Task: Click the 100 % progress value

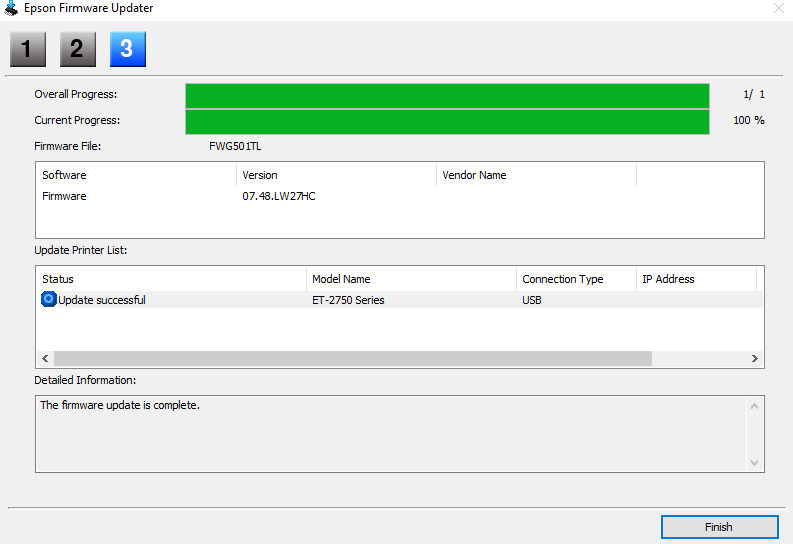Action: tap(749, 120)
